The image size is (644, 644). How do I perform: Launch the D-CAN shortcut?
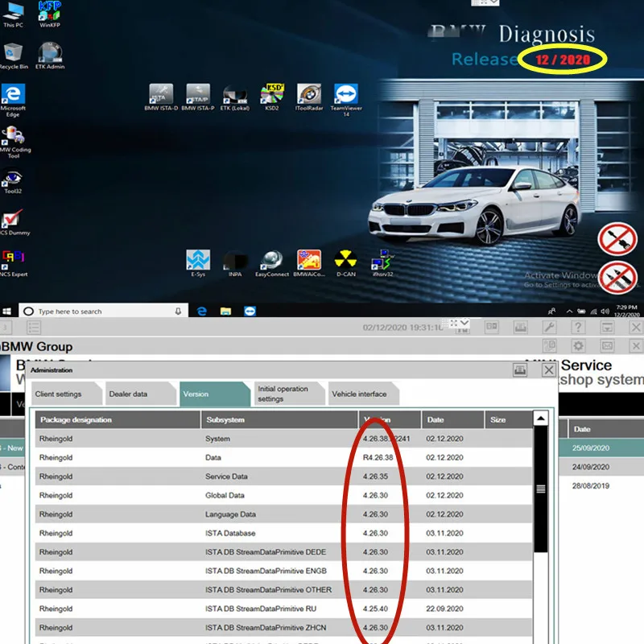346,263
